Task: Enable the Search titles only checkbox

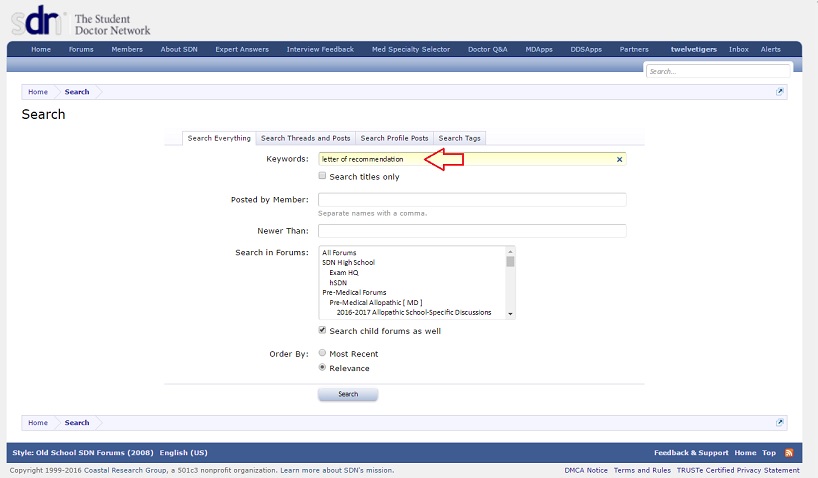Action: [x=322, y=176]
